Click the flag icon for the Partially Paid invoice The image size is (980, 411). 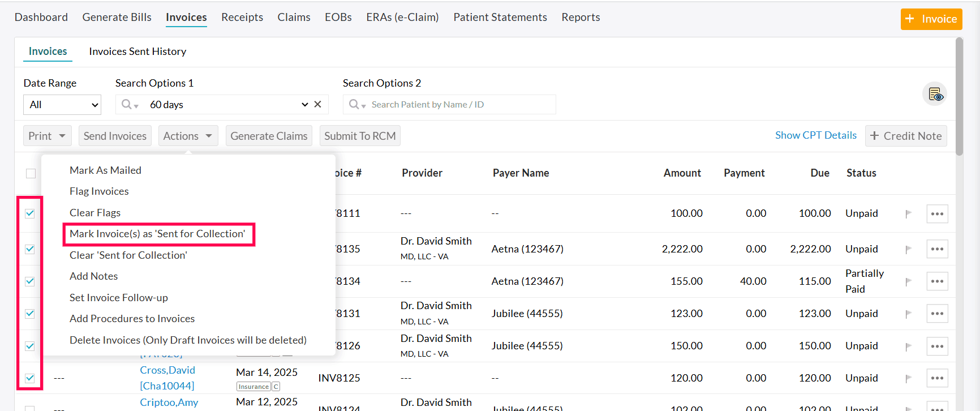pos(908,282)
